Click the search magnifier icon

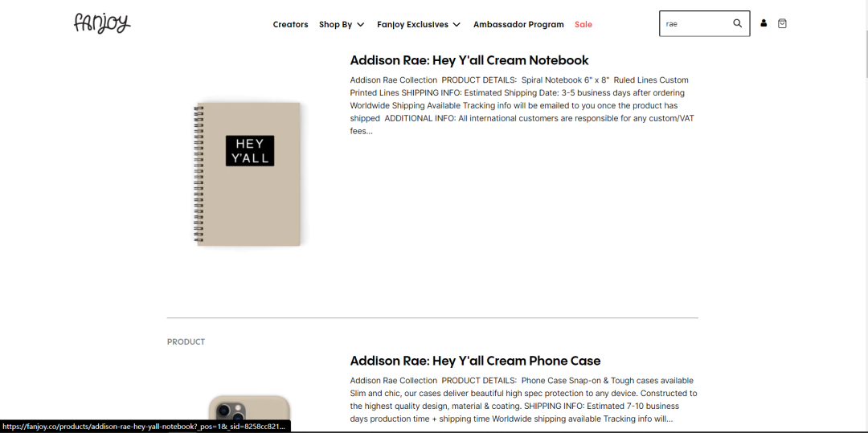737,23
